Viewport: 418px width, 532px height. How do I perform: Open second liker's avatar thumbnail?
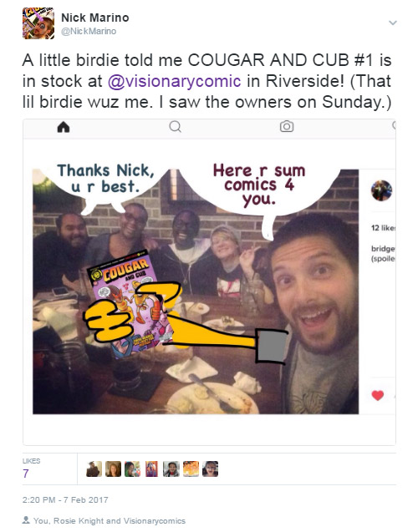tap(113, 469)
